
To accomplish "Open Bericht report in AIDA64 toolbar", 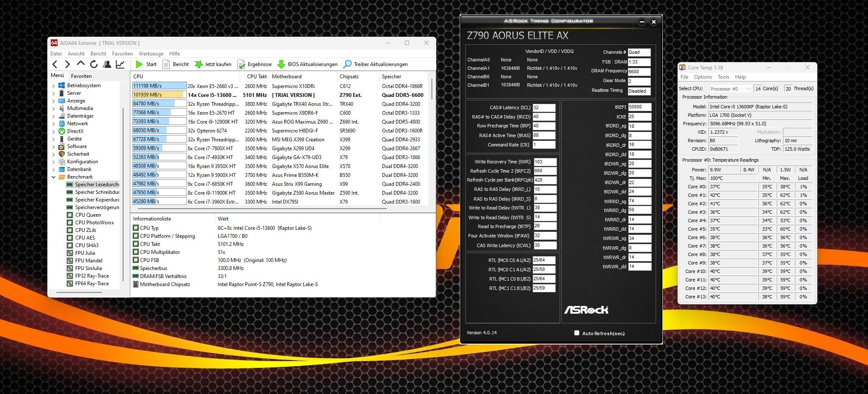I will [176, 64].
